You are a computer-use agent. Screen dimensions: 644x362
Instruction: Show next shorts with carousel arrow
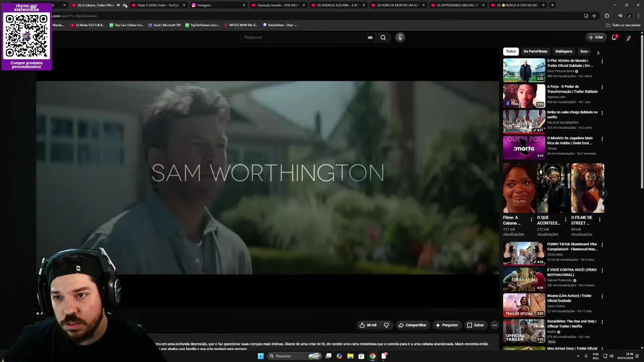pos(603,193)
